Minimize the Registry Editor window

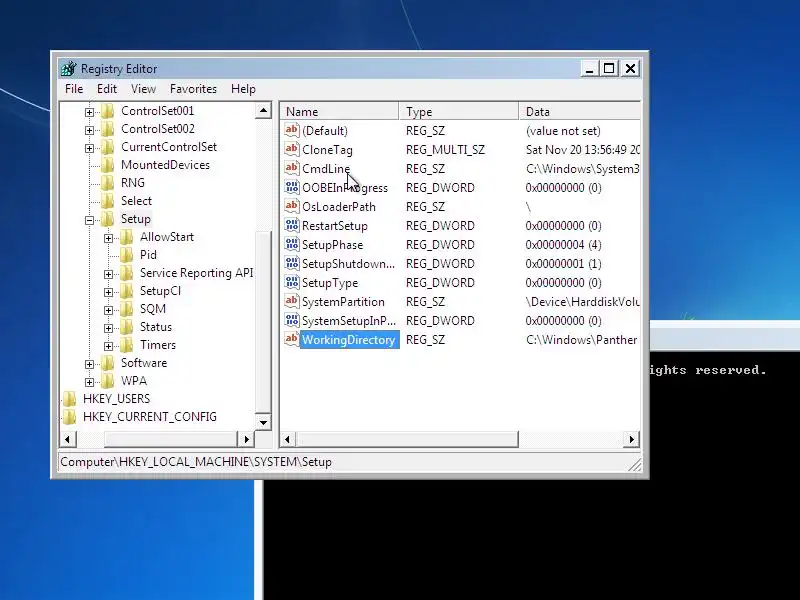point(590,68)
